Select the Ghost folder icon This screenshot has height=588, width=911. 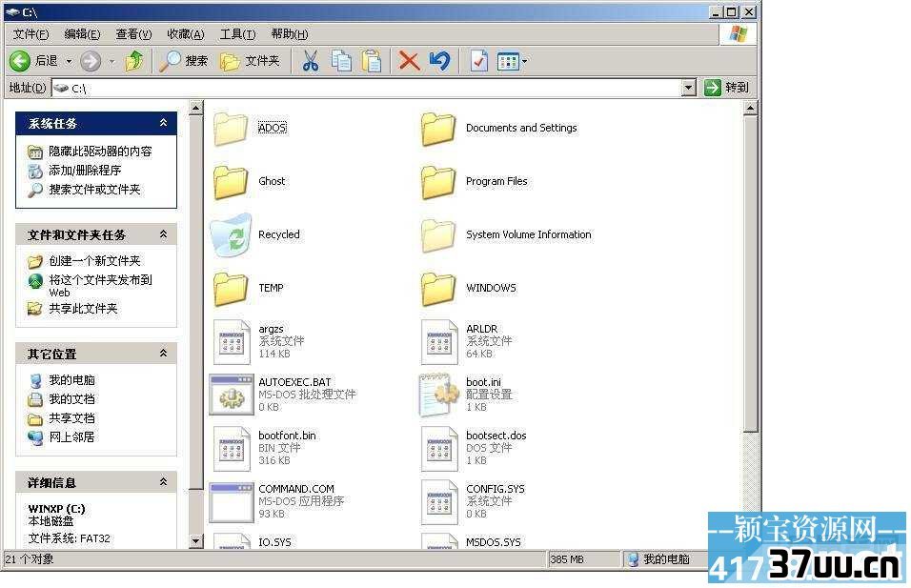tap(232, 181)
